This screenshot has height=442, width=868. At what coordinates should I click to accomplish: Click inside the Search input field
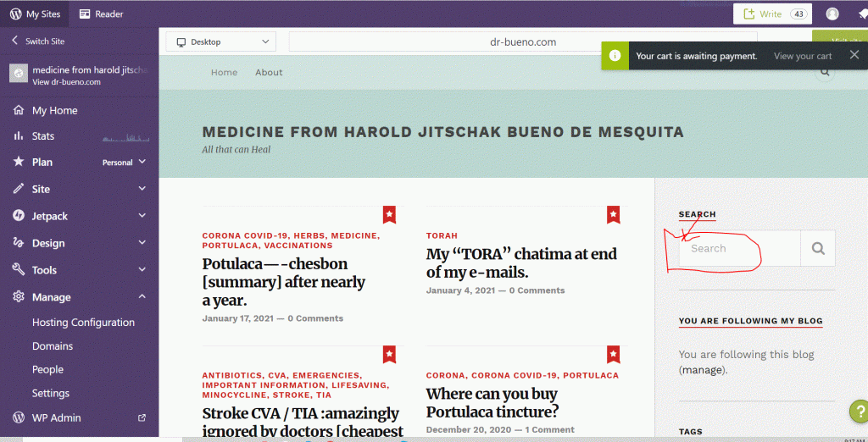point(739,249)
